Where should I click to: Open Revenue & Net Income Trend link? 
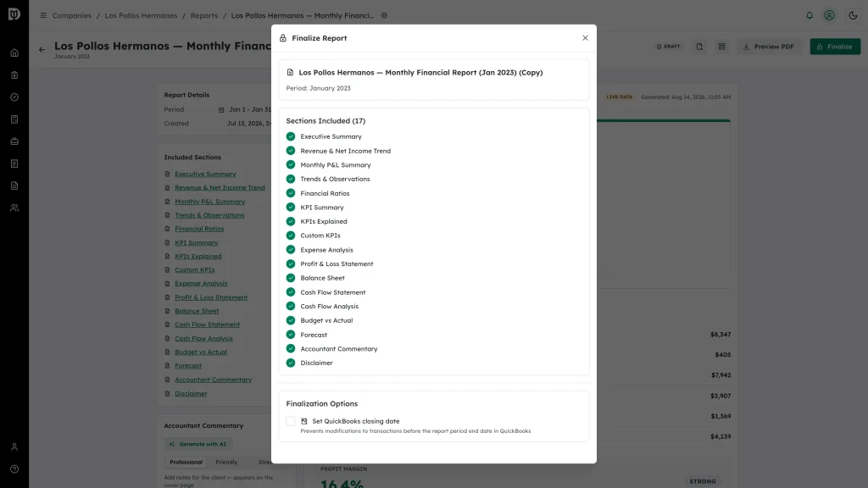pos(220,187)
